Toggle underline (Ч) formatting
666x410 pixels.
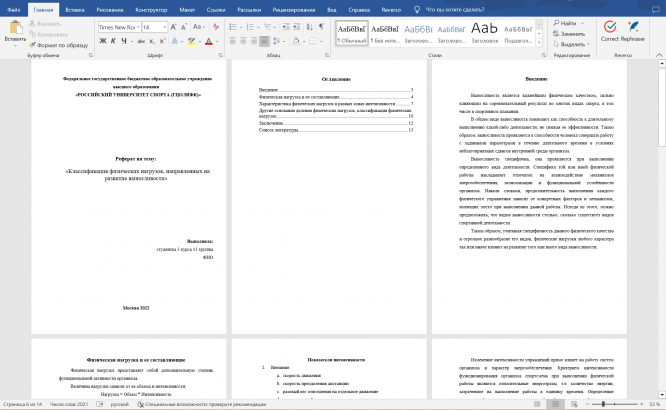pyautogui.click(x=124, y=41)
